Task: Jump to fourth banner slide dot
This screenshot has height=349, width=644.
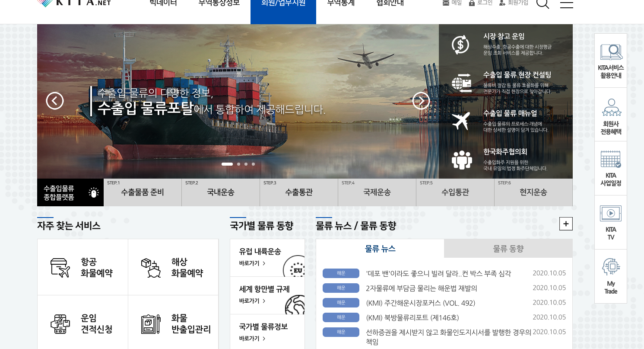Action: click(x=253, y=164)
